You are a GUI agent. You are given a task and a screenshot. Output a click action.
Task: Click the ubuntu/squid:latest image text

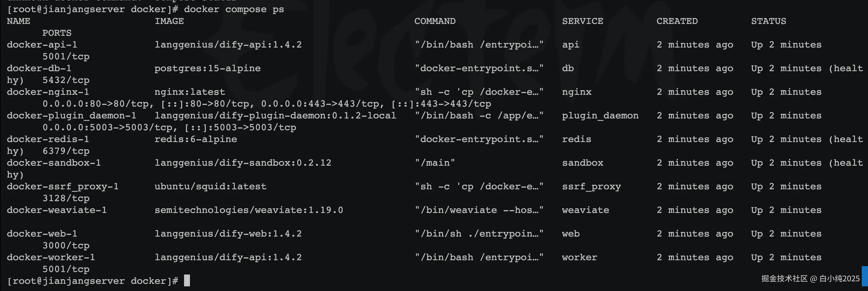(210, 187)
